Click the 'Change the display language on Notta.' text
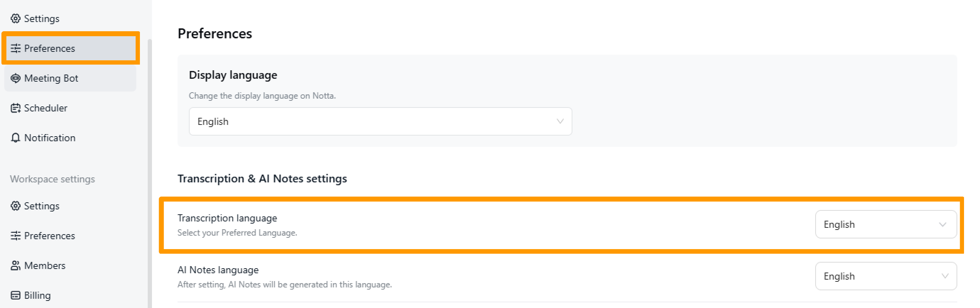The height and width of the screenshot is (308, 980). [x=262, y=96]
